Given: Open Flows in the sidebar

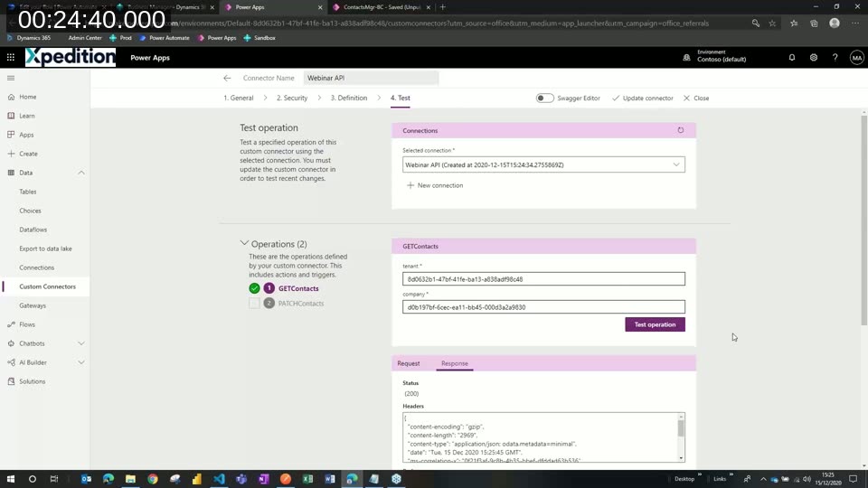Looking at the screenshot, I should [x=26, y=324].
